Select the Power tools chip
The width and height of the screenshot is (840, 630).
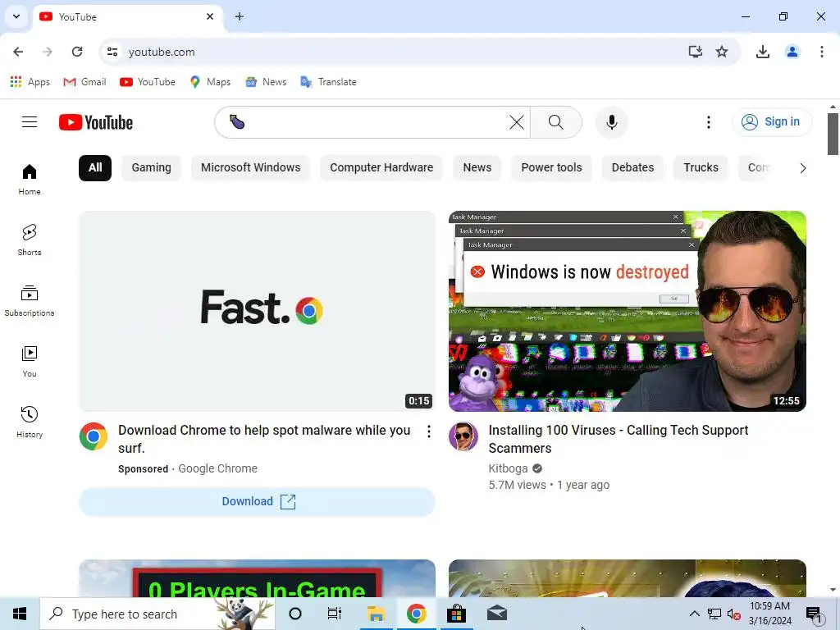tap(551, 167)
